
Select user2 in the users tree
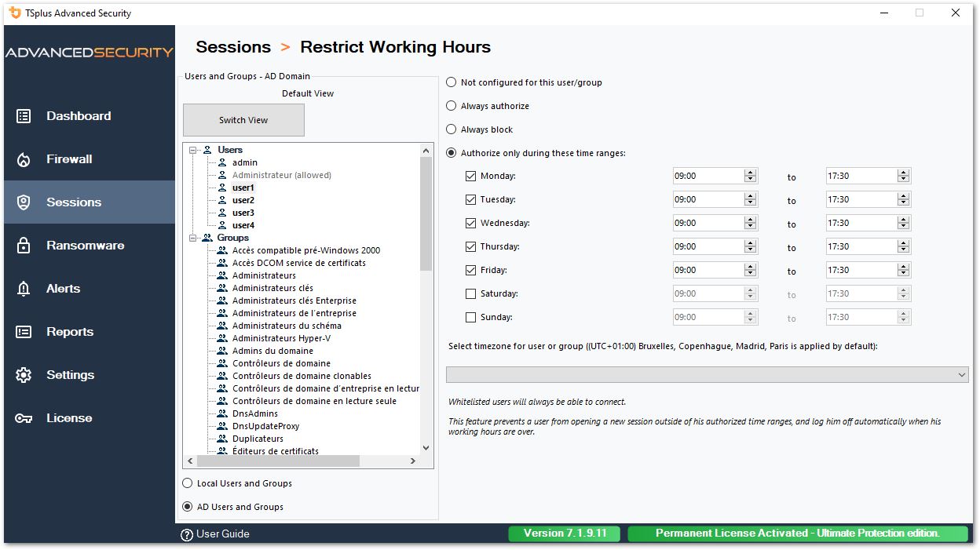(243, 200)
